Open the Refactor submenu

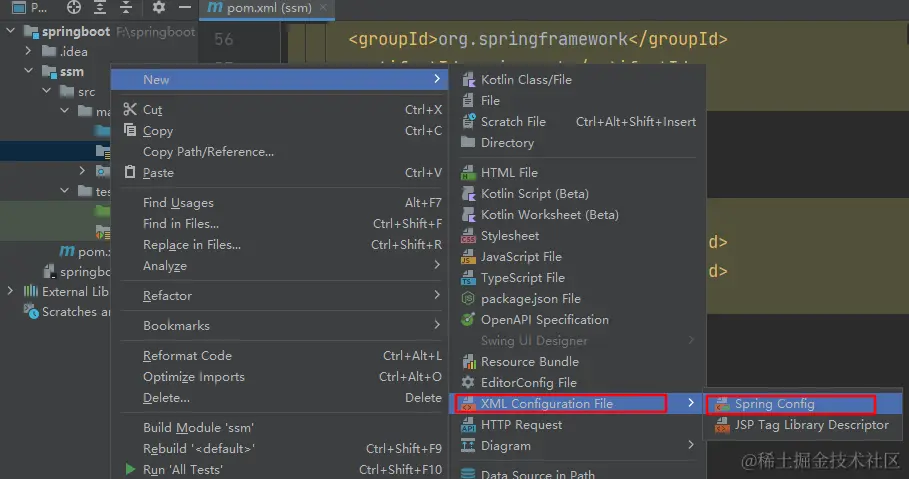279,295
